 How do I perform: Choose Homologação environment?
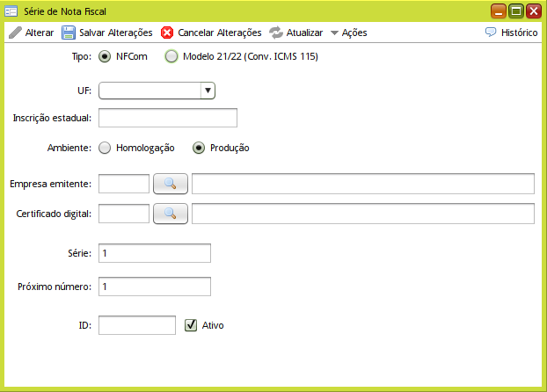[106, 148]
